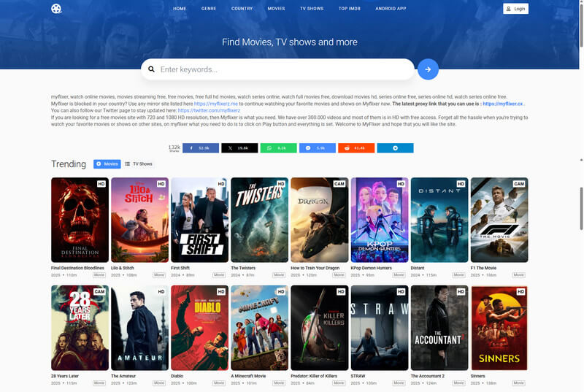
Task: Share on Facebook button
Action: (x=200, y=147)
